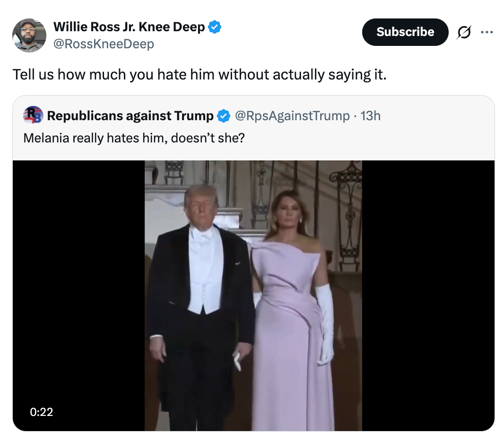This screenshot has width=504, height=441.
Task: Click the verified badge next to Willie Ross Jr.
Action: tap(215, 27)
